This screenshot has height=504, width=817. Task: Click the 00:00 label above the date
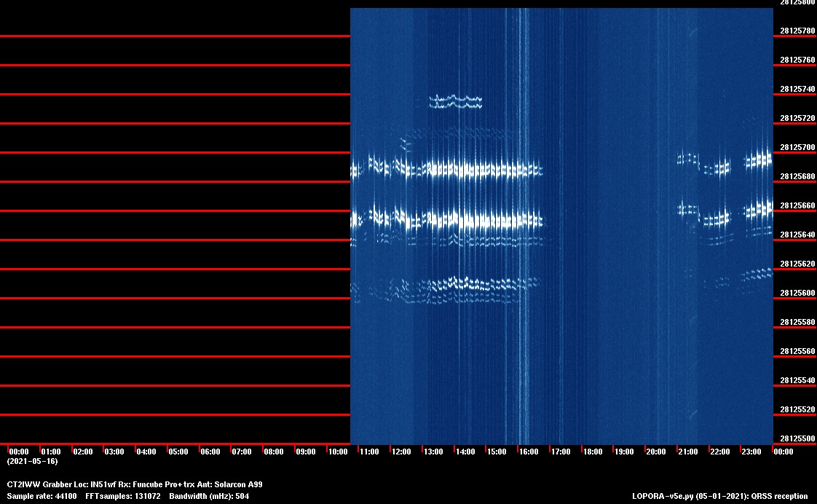coord(19,452)
